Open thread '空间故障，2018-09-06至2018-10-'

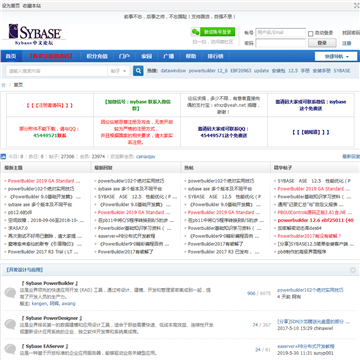coord(46,220)
